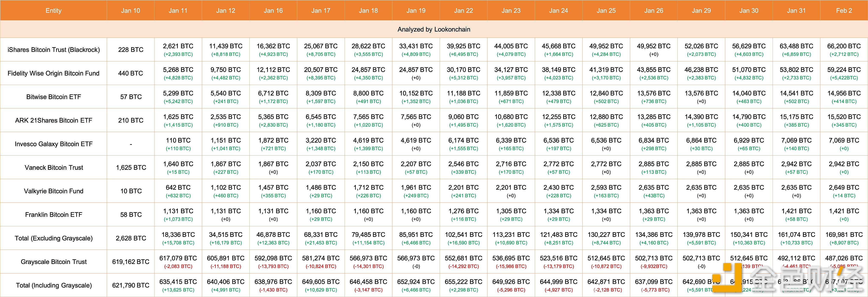Select the 85,951 BTC total Jan 19 cell
The height and width of the screenshot is (297, 868).
click(416, 238)
